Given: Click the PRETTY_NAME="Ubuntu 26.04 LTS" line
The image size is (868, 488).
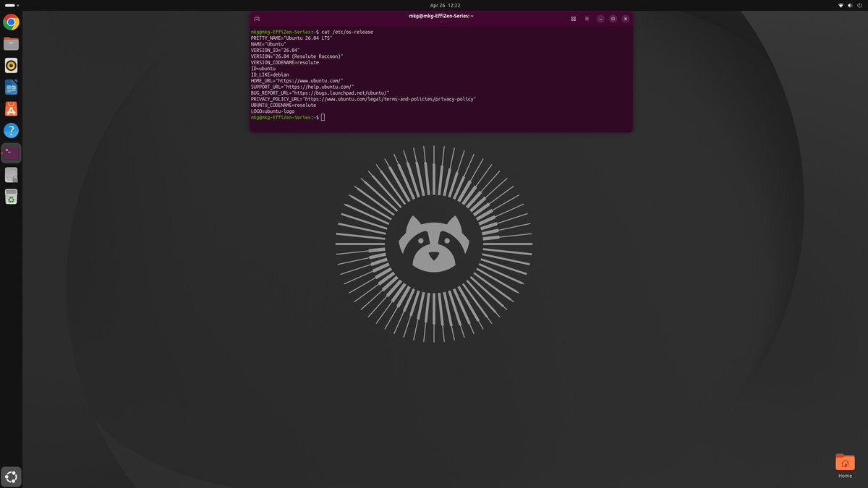Looking at the screenshot, I should click(292, 38).
